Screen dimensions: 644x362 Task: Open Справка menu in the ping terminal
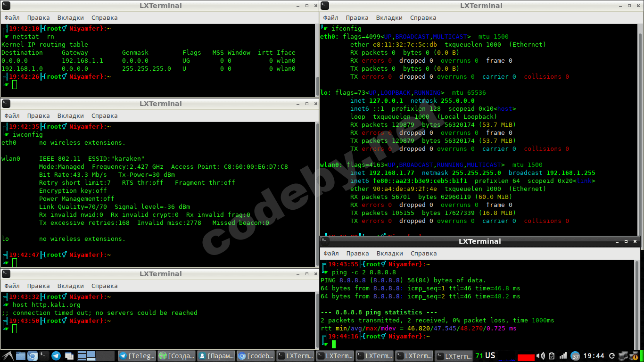423,254
